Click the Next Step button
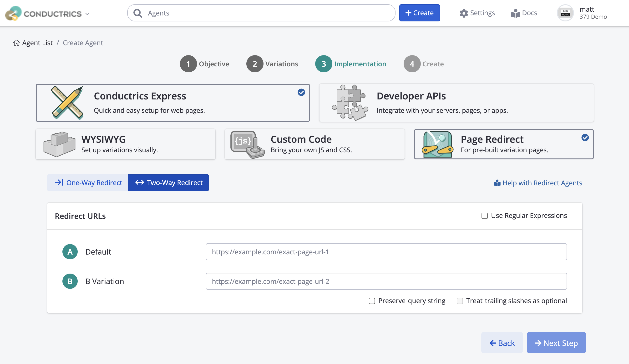This screenshot has height=364, width=629. (556, 343)
